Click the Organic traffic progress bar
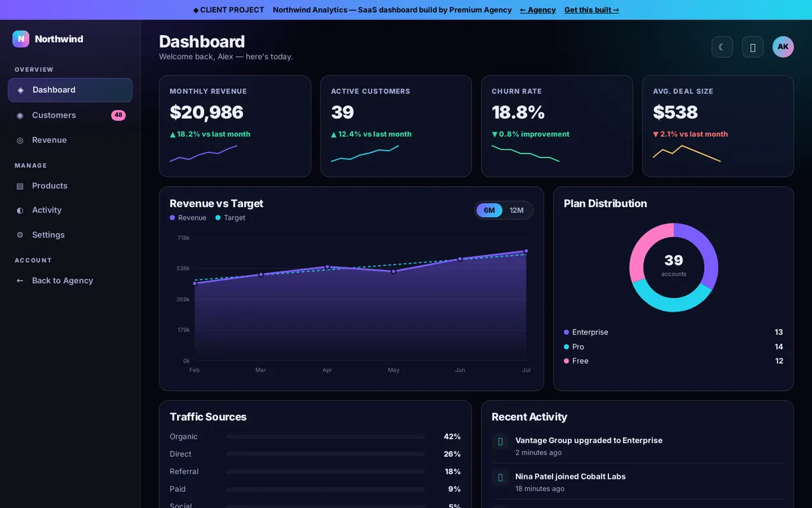The width and height of the screenshot is (812, 508). coord(325,437)
